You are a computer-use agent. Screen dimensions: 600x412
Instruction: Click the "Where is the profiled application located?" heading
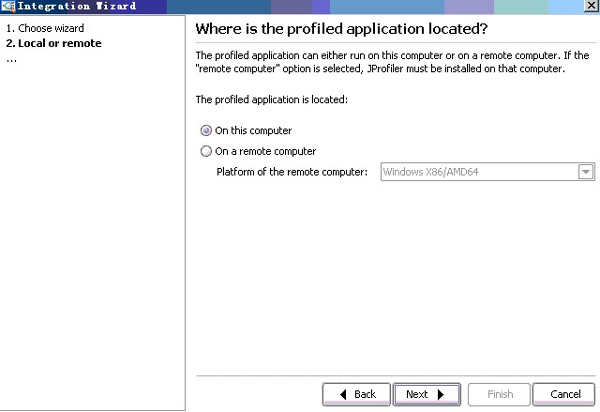pos(341,28)
